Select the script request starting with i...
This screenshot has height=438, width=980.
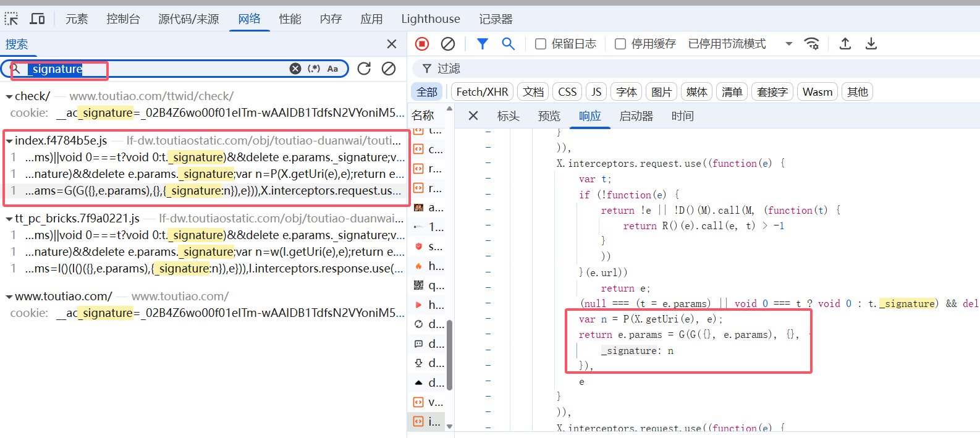point(428,421)
